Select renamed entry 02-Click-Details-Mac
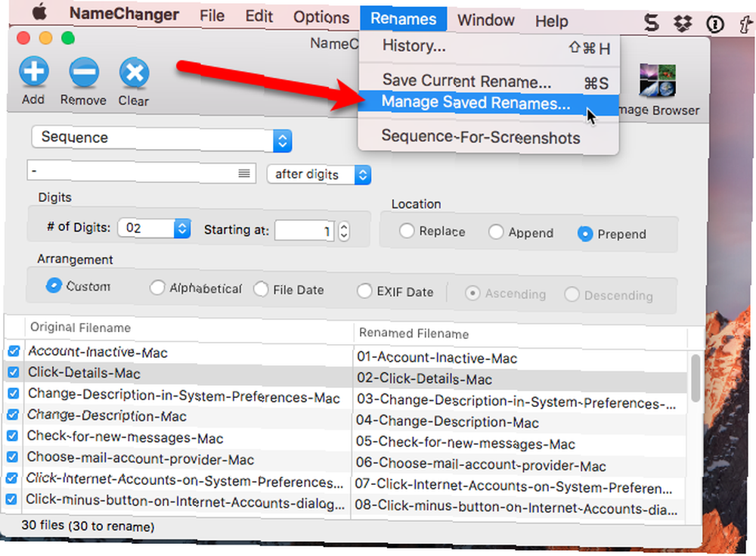 [x=424, y=379]
